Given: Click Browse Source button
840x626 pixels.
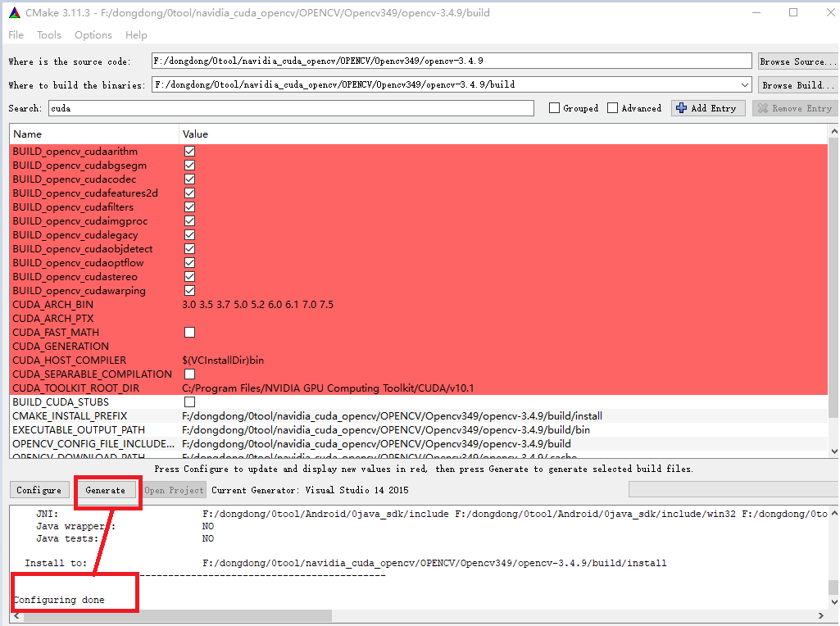Looking at the screenshot, I should coord(797,61).
